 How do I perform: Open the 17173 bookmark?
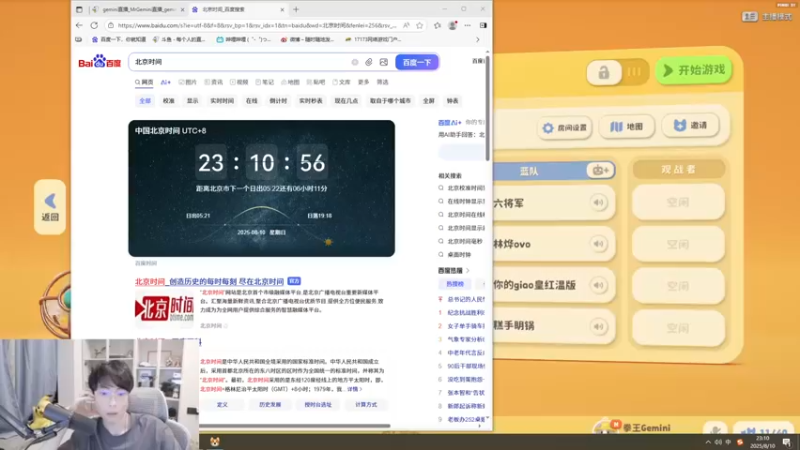pyautogui.click(x=373, y=39)
